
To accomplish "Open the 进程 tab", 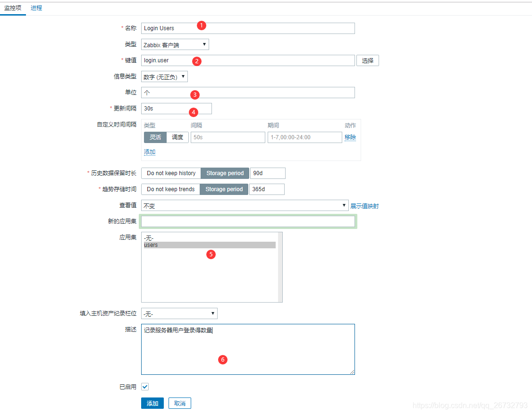I will tap(36, 8).
